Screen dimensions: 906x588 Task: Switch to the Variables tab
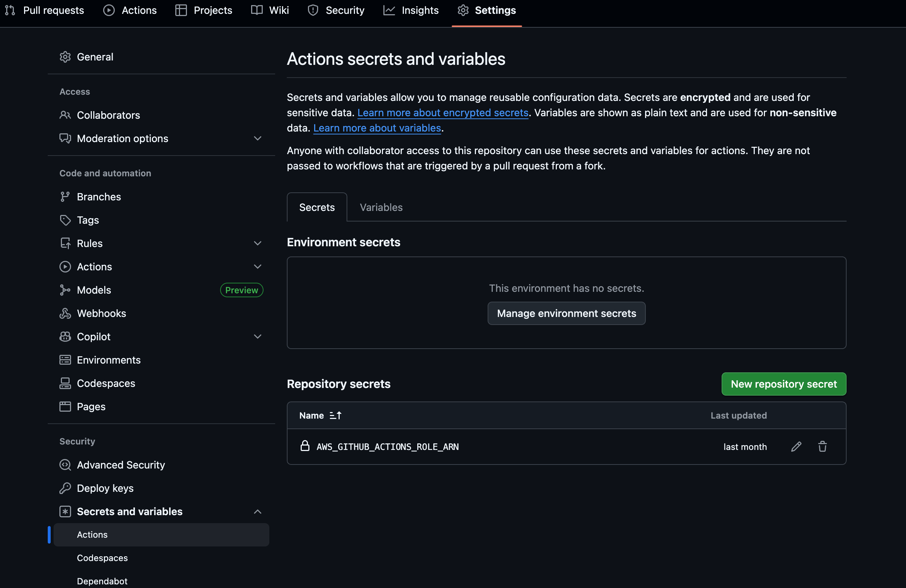click(381, 207)
